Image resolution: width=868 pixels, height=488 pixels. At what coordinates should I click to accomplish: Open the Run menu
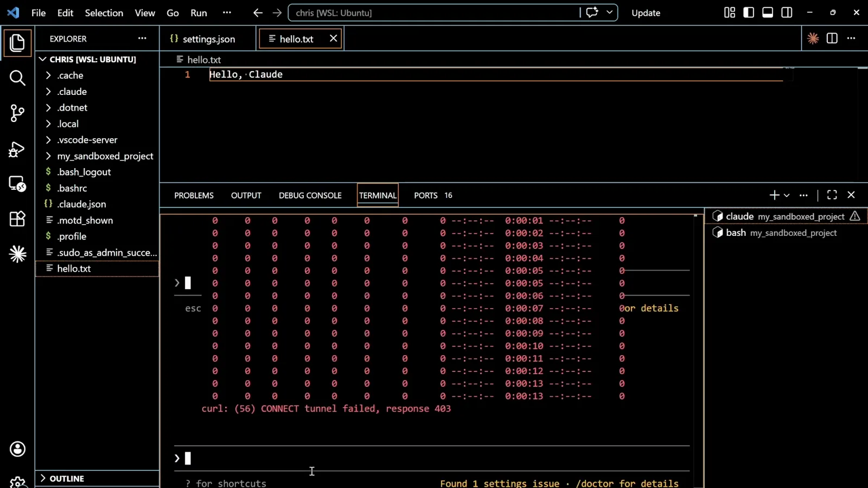199,12
